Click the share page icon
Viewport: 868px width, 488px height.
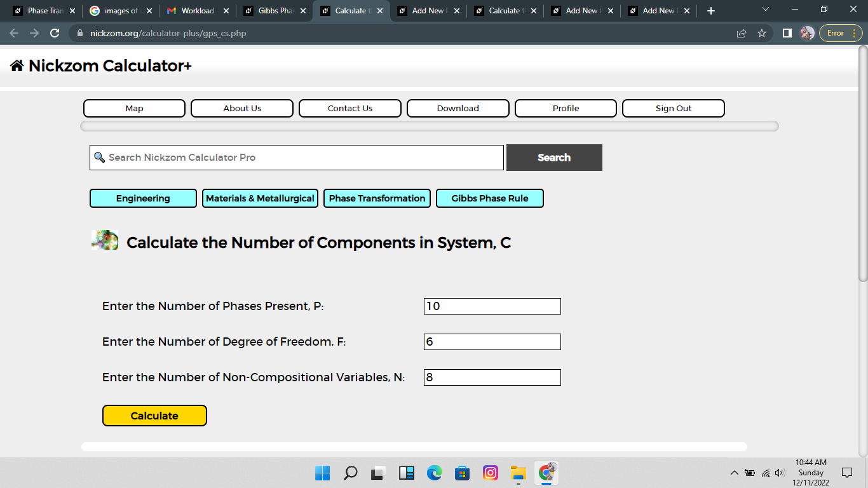pyautogui.click(x=742, y=33)
